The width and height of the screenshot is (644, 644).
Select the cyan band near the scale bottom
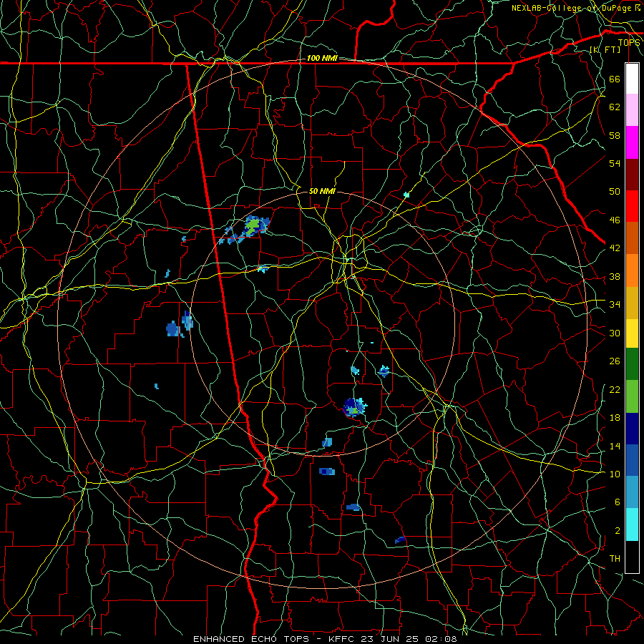632,524
